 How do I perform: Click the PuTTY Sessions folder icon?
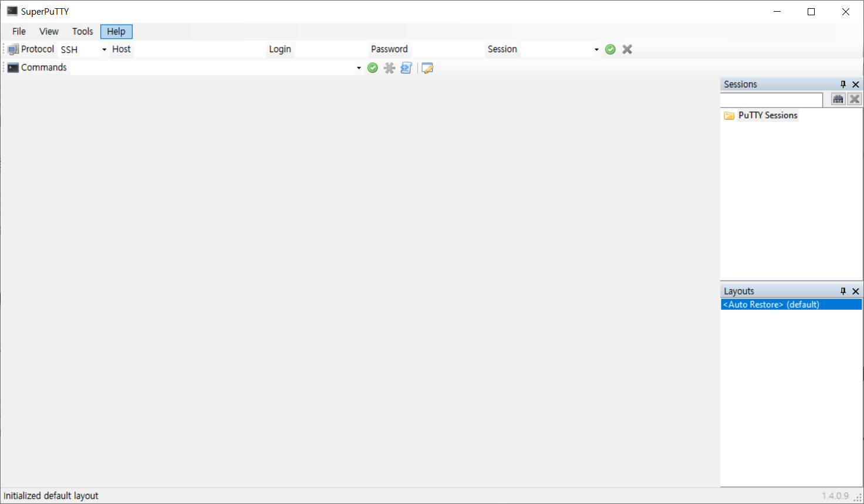pyautogui.click(x=729, y=116)
